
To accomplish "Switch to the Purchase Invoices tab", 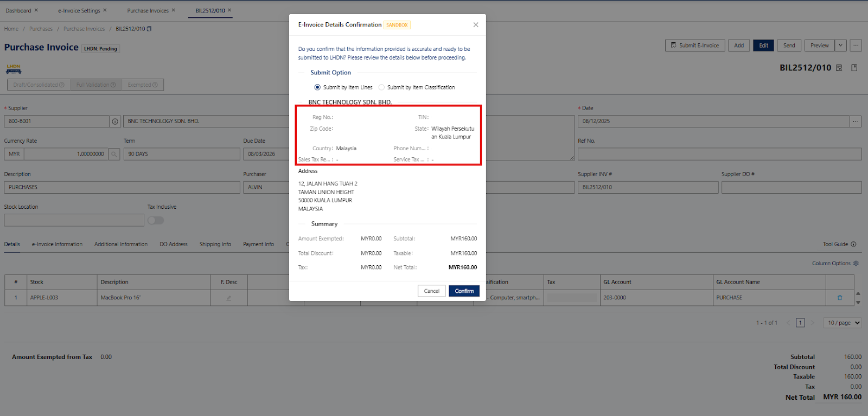I will point(148,10).
